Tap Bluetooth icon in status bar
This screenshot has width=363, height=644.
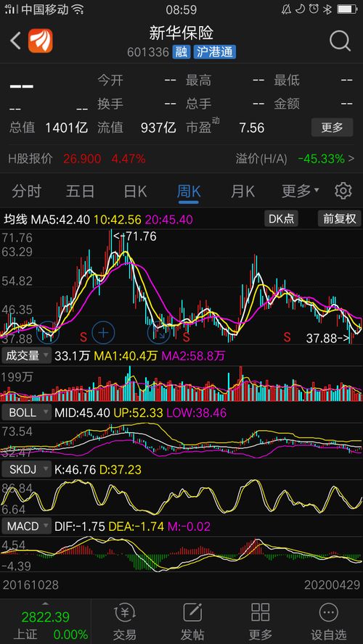pyautogui.click(x=327, y=9)
